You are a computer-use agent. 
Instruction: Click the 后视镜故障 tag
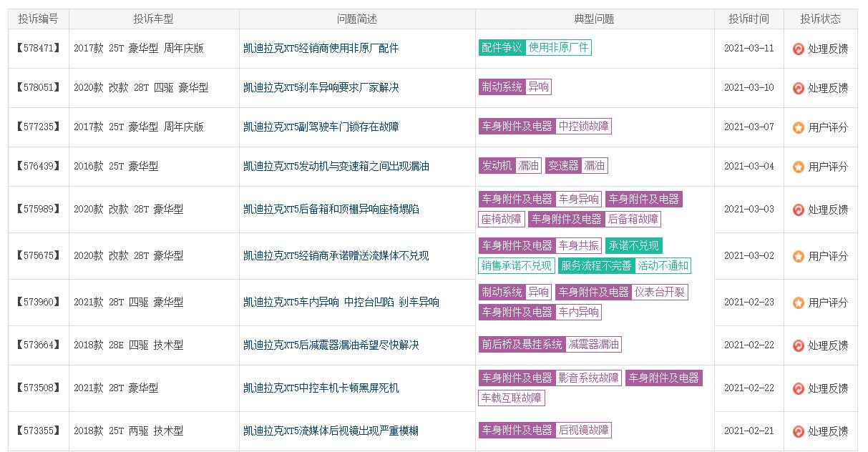click(583, 431)
